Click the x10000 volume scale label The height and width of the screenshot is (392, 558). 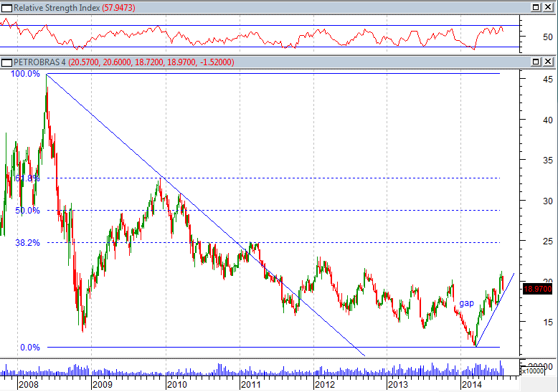click(533, 371)
